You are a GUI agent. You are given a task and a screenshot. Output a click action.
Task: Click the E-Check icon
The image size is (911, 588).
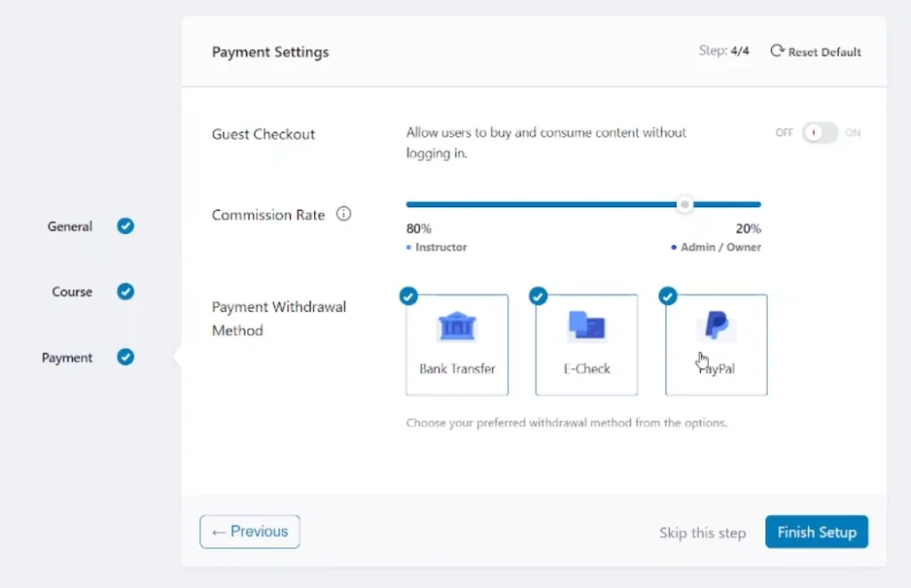[585, 326]
